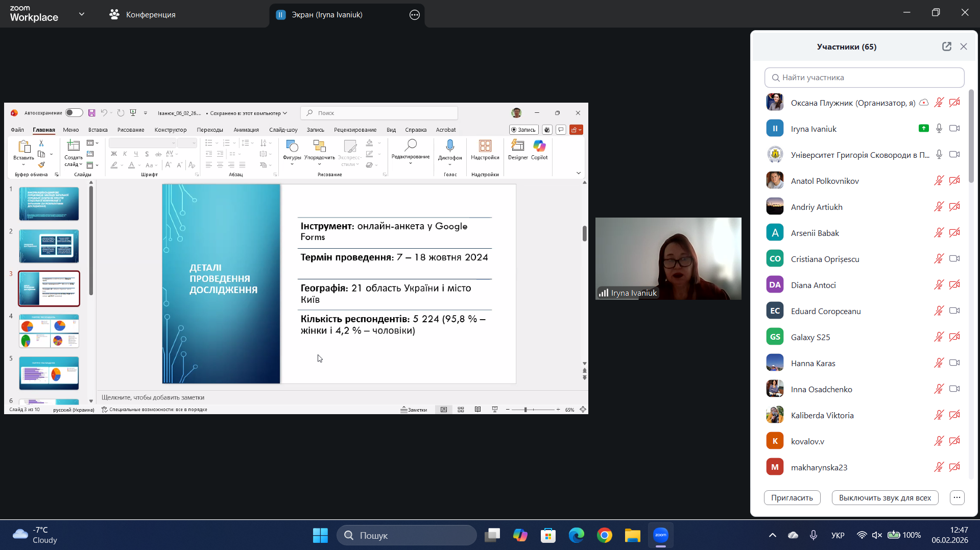Screen dimensions: 980x550
Task: Open Google Chrome from the taskbar
Action: (x=604, y=535)
